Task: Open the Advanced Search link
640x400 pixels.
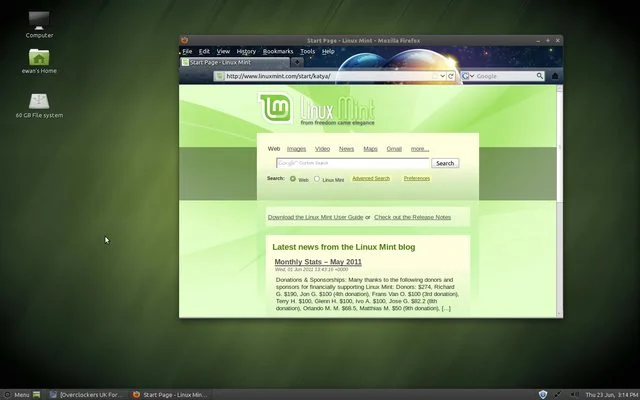Action: (x=371, y=178)
